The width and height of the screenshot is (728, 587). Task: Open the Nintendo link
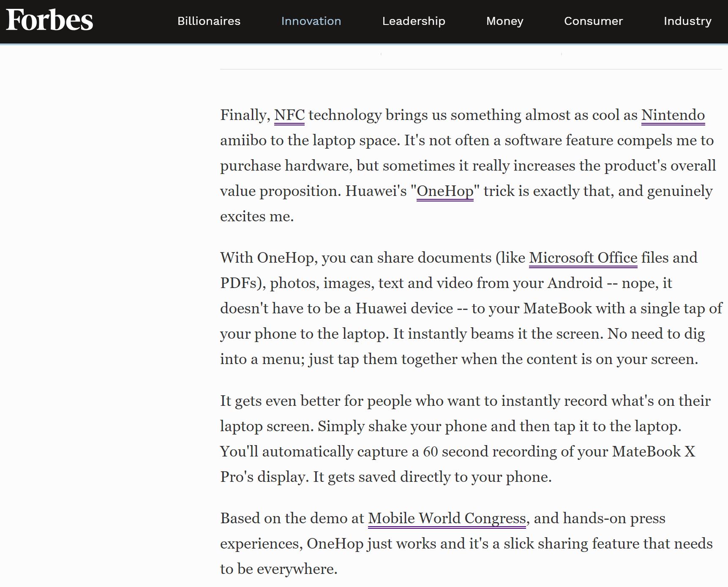(673, 115)
